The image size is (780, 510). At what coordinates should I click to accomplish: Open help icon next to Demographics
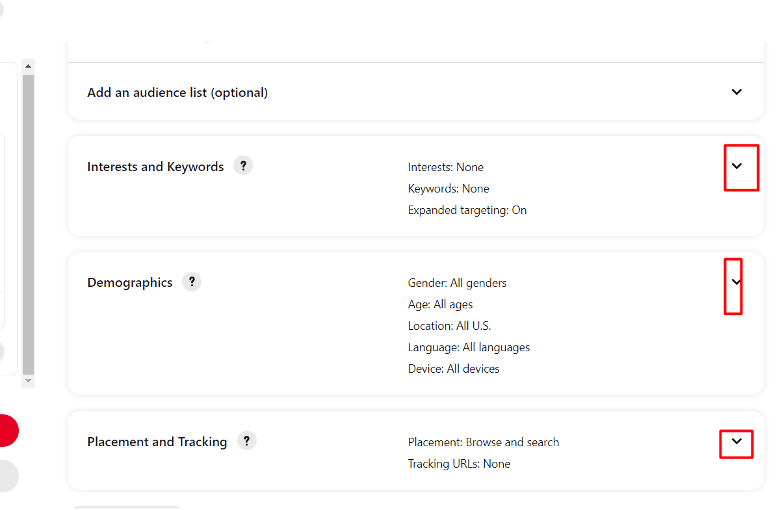(x=192, y=282)
